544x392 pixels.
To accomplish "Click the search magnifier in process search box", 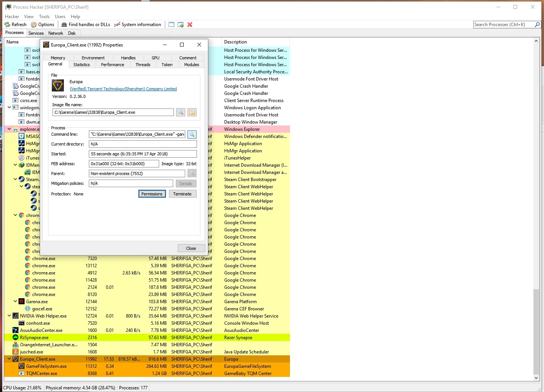I will coord(537,25).
